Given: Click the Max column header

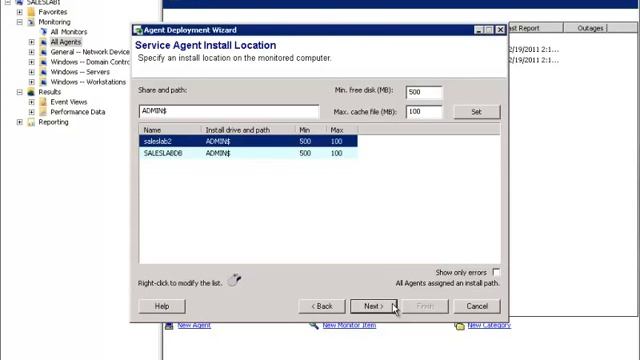Looking at the screenshot, I should pos(342,130).
